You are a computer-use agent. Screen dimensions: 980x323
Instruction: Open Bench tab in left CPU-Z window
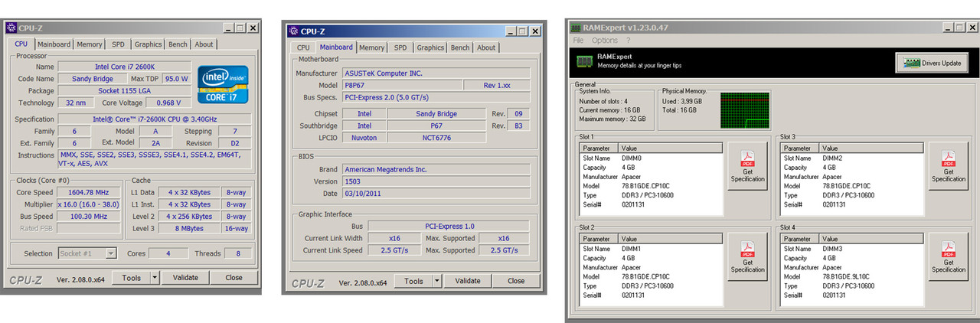[x=178, y=44]
